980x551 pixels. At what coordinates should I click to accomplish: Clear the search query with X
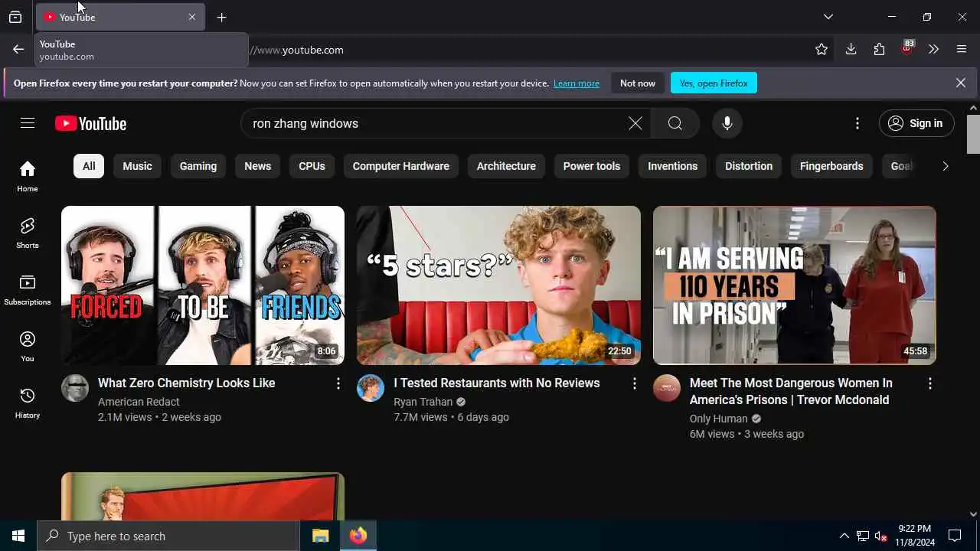(635, 123)
